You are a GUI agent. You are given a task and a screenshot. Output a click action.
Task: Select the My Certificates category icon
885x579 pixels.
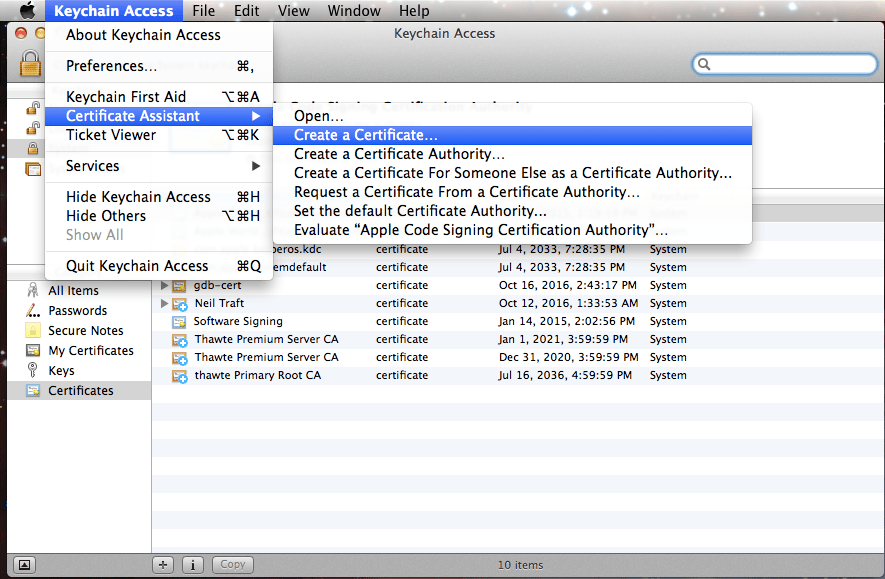(33, 350)
